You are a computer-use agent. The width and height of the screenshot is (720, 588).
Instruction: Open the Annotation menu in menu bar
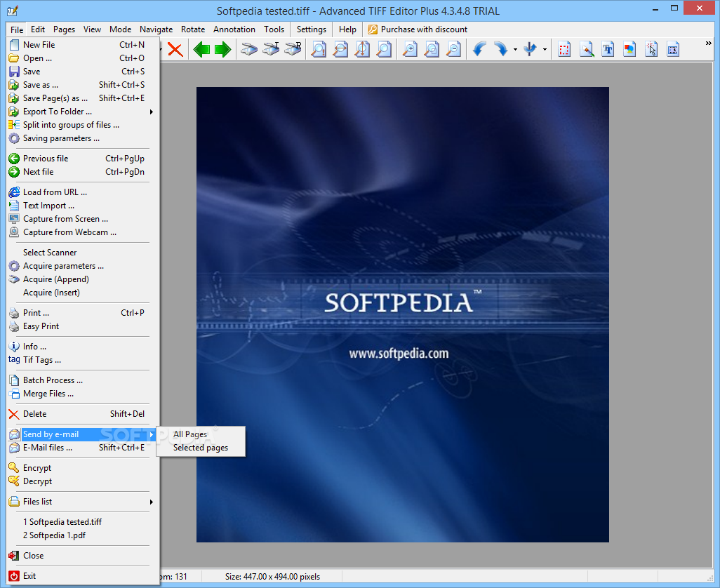coord(234,29)
